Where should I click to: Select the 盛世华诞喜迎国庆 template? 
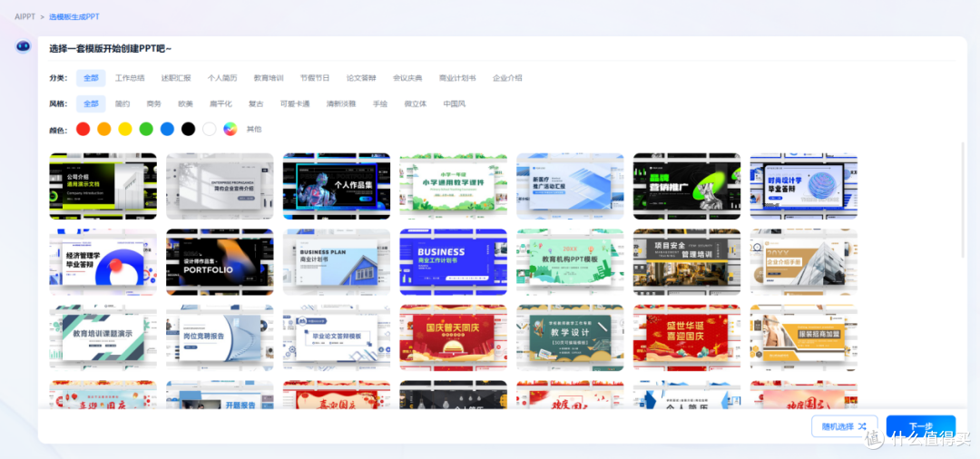pyautogui.click(x=687, y=337)
